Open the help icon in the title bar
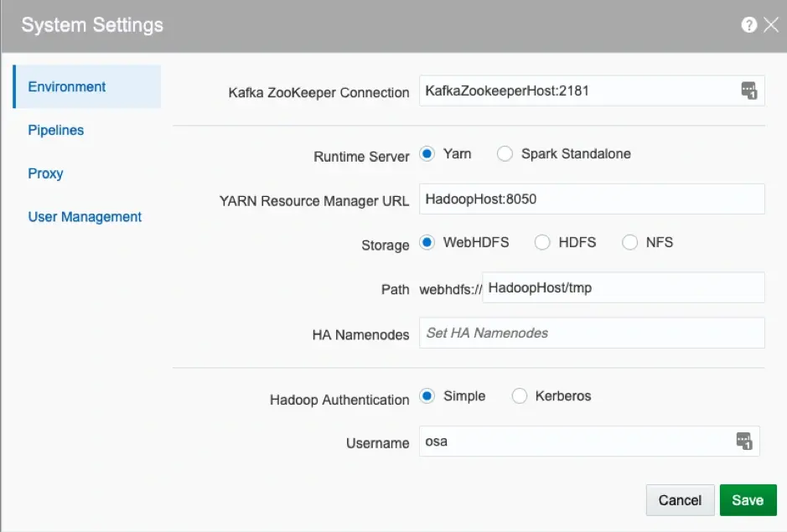 tap(748, 24)
